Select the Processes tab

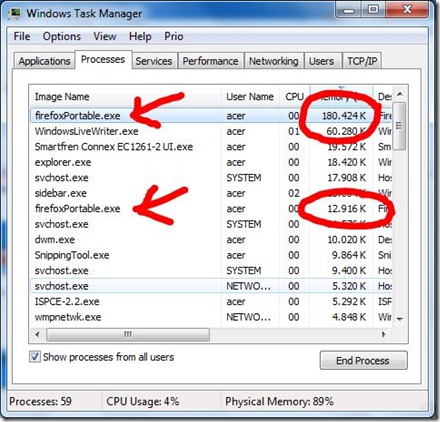coord(103,60)
